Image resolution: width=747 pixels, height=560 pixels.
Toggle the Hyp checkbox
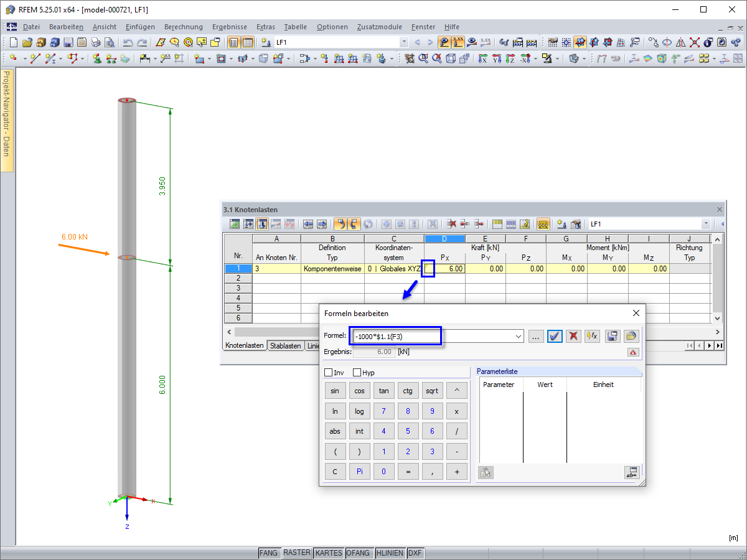357,372
